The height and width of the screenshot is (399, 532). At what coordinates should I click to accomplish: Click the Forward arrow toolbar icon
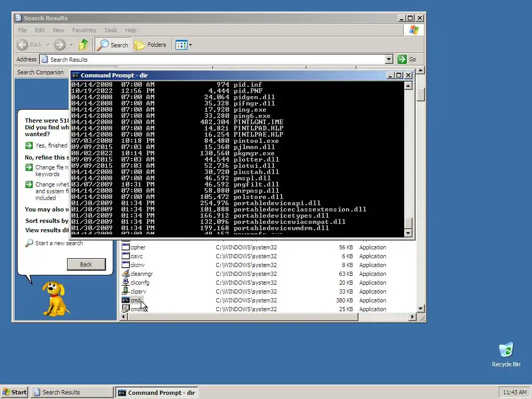click(x=60, y=45)
